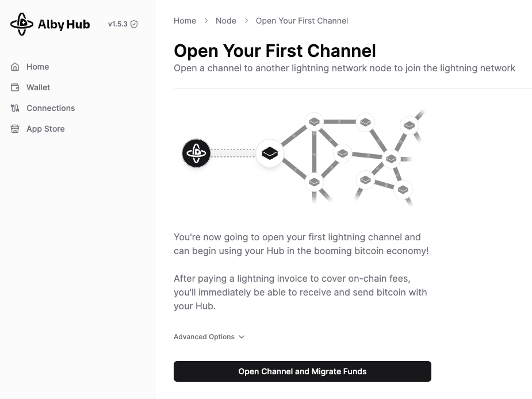The width and height of the screenshot is (532, 399).
Task: Click the v1.5.3 version label
Action: [118, 24]
